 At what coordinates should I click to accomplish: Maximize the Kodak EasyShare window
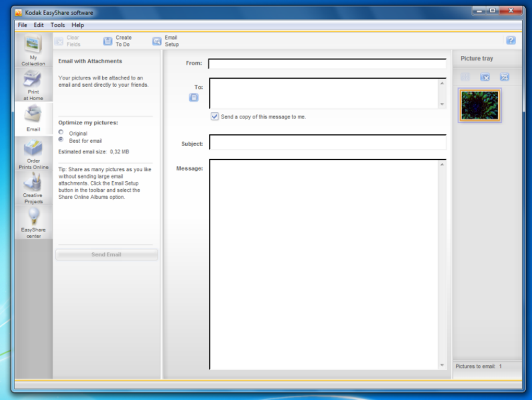pyautogui.click(x=492, y=11)
